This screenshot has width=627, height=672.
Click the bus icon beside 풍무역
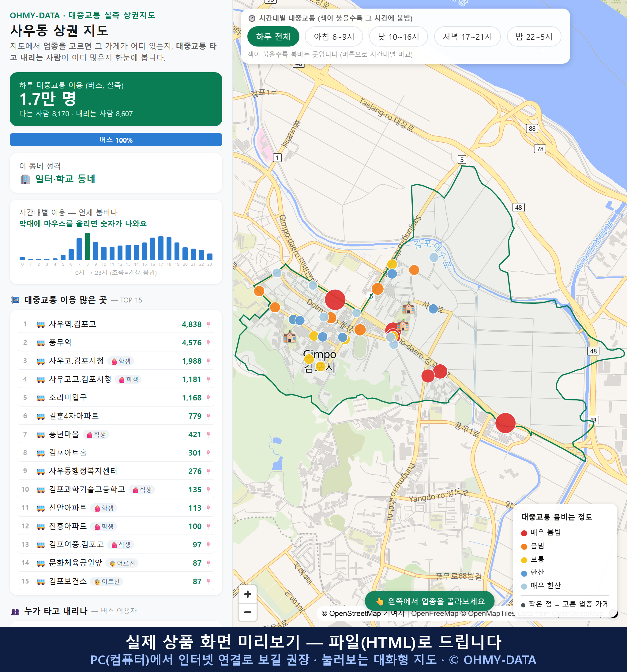pyautogui.click(x=40, y=343)
